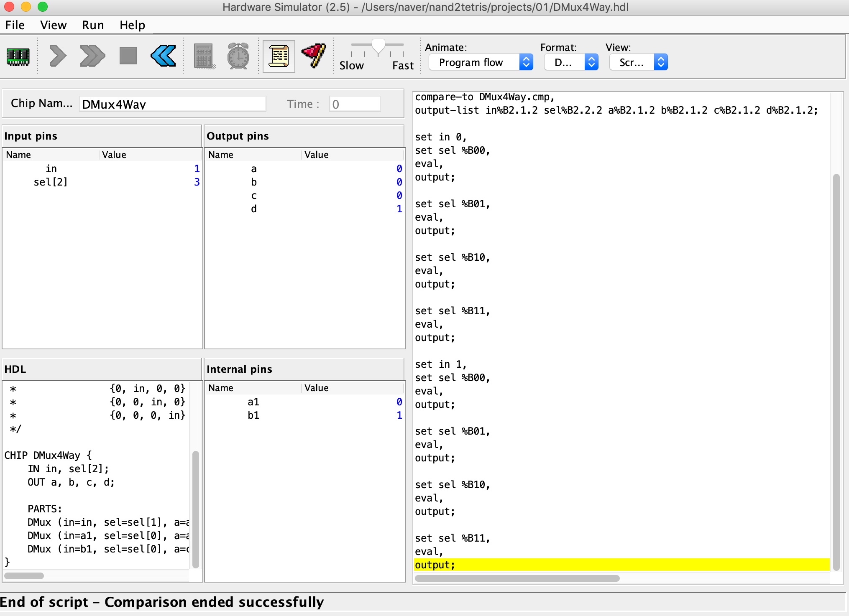Click the 'set in 0,' script line
The width and height of the screenshot is (849, 616).
(x=440, y=137)
